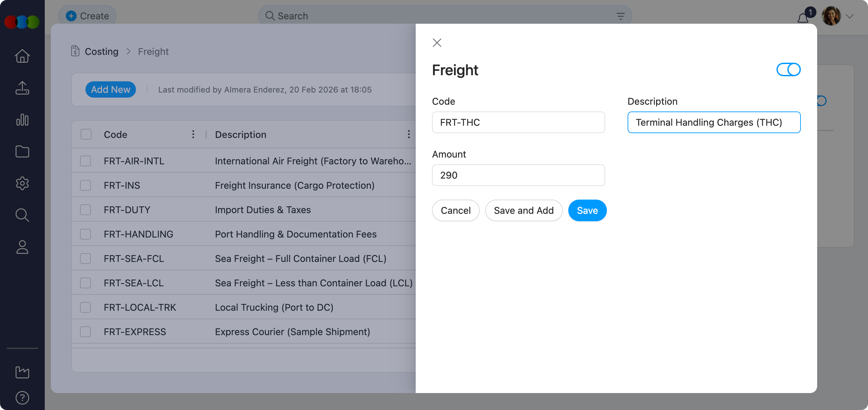The image size is (868, 410).
Task: Open the Upload icon in the sidebar
Action: click(x=22, y=88)
